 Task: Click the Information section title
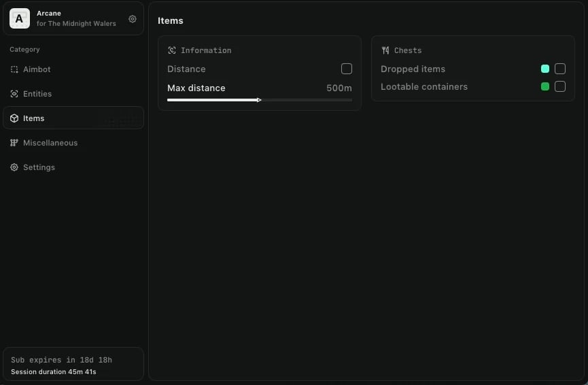tap(206, 50)
